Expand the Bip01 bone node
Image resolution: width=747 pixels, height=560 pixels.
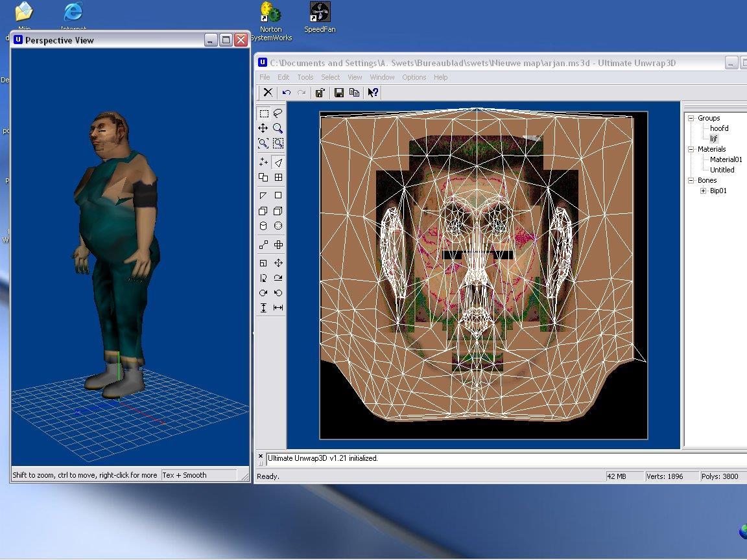coord(703,191)
